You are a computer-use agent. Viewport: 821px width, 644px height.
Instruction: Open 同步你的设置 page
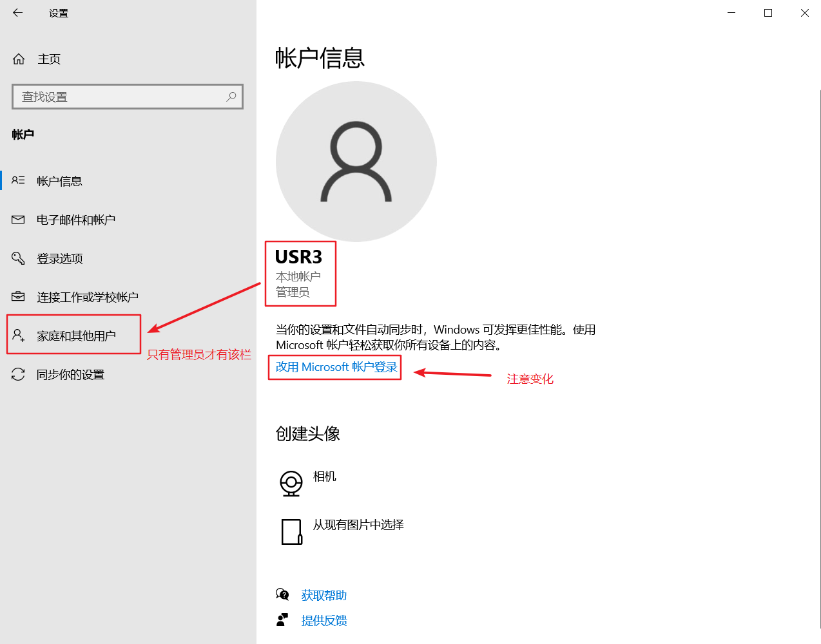point(128,374)
